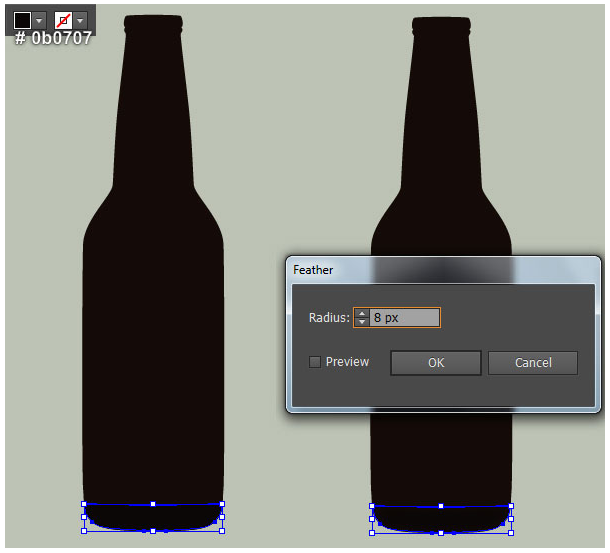Click the '# 0b0707' color code text
Viewport: 610px width, 553px height.
coord(54,39)
